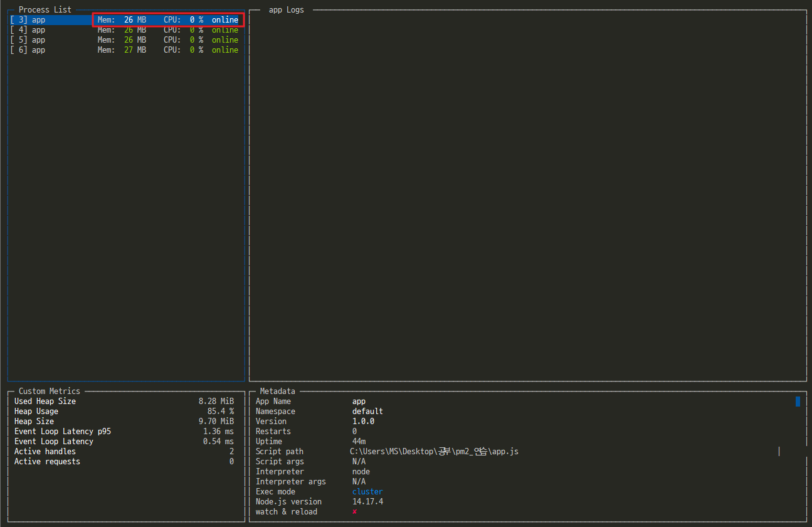
Task: Click the watch & reload red cross
Action: tap(354, 512)
